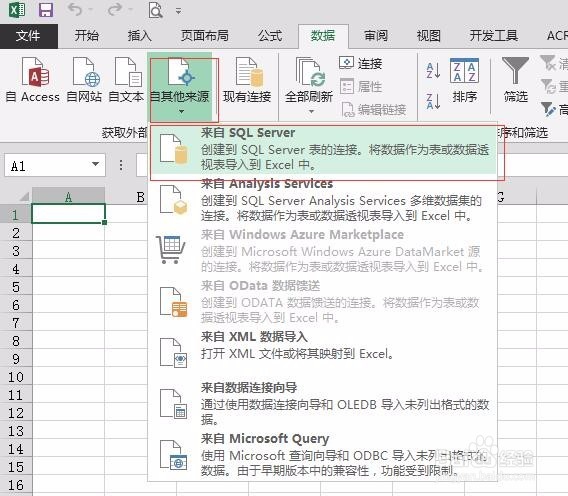
Task: Click the formula bar grip dots
Action: coord(121,165)
